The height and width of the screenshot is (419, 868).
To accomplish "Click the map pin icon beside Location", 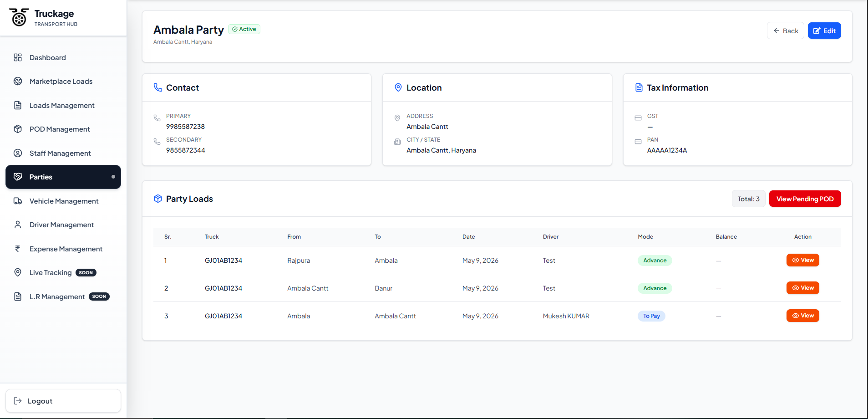I will pos(398,87).
